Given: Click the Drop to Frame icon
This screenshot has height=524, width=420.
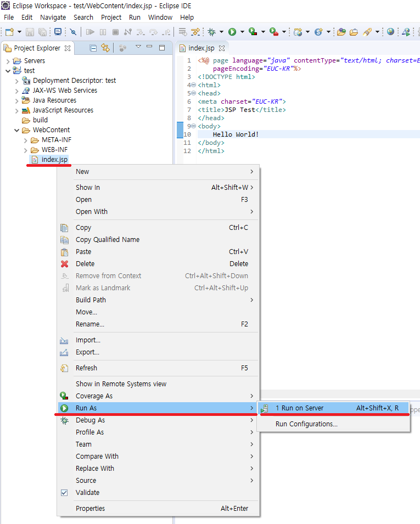Looking at the screenshot, I should coord(183,32).
